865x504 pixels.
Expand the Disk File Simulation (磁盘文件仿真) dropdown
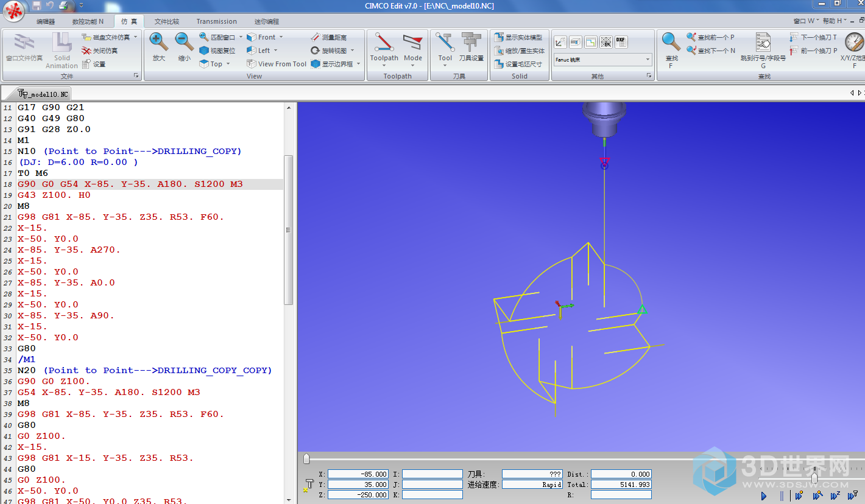pyautogui.click(x=135, y=37)
